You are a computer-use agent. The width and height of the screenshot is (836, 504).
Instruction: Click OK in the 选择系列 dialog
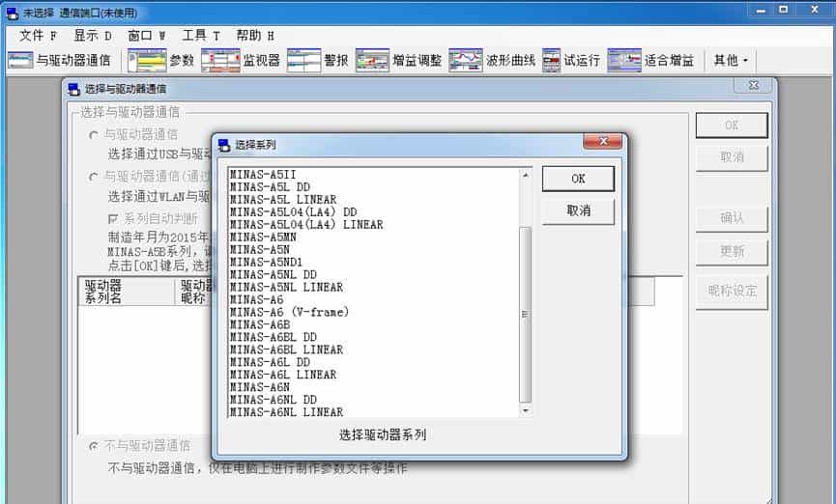click(578, 179)
